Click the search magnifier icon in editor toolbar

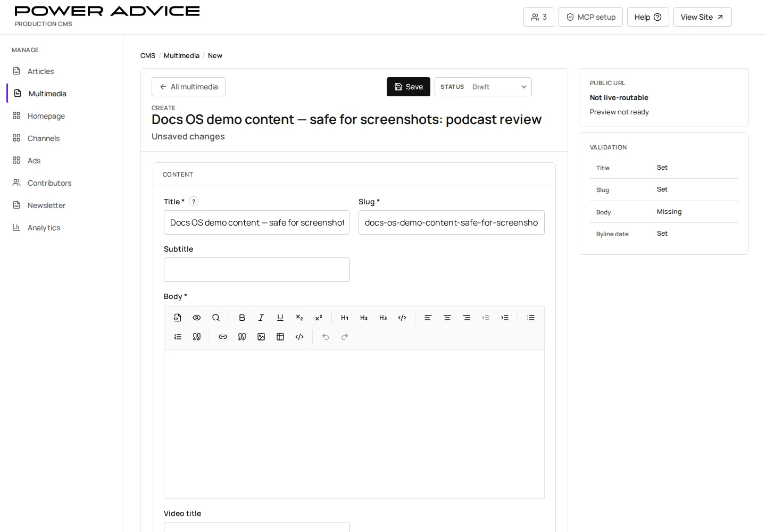[x=216, y=318]
